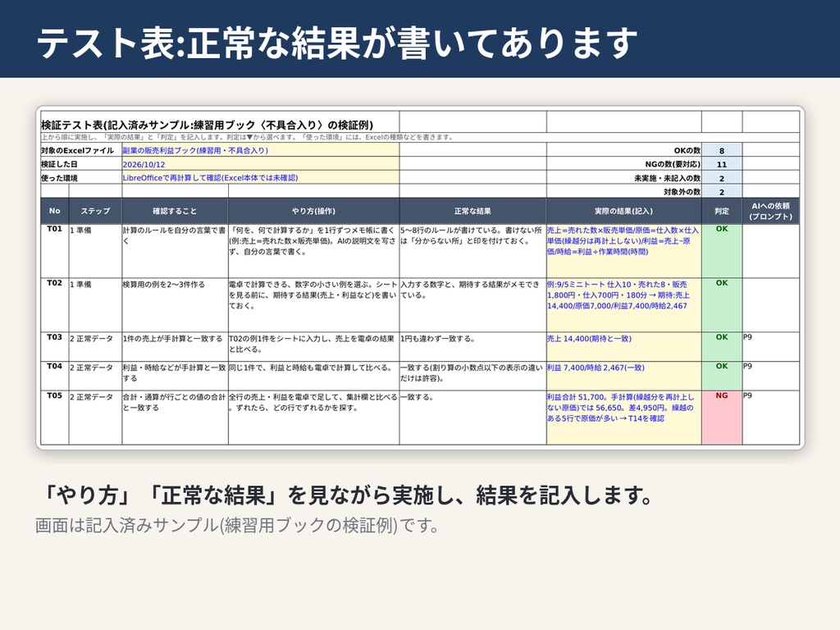Viewport: 840px width, 630px height.
Task: Click the OKの数 label
Action: pos(687,151)
